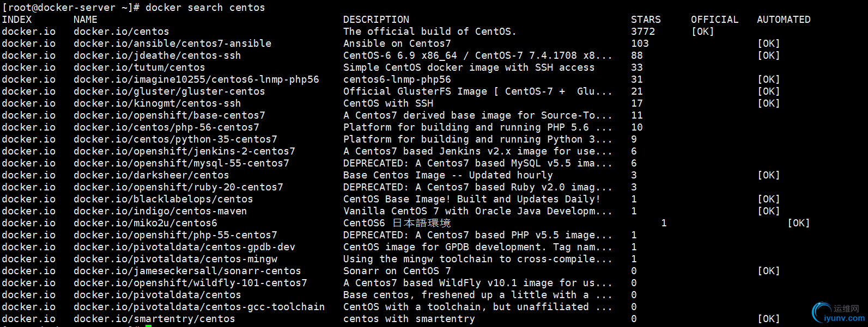Image resolution: width=868 pixels, height=327 pixels.
Task: Click docker.io/darksheer/centos
Action: coord(151,175)
